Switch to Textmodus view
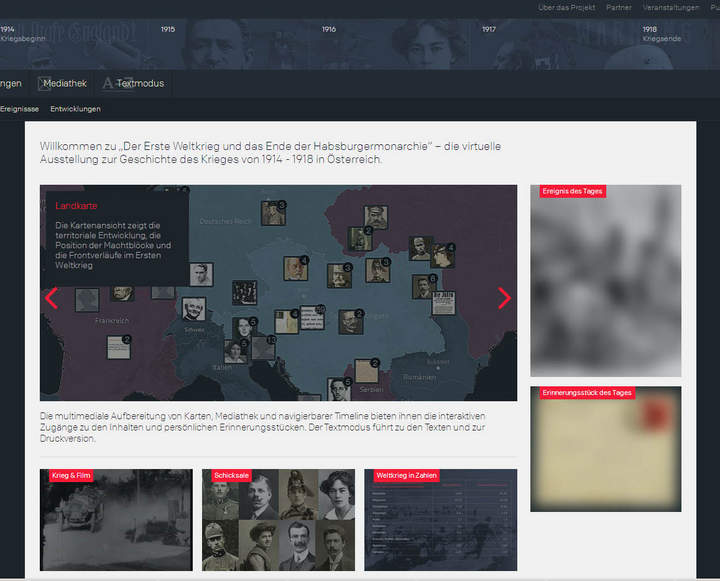 (x=140, y=84)
